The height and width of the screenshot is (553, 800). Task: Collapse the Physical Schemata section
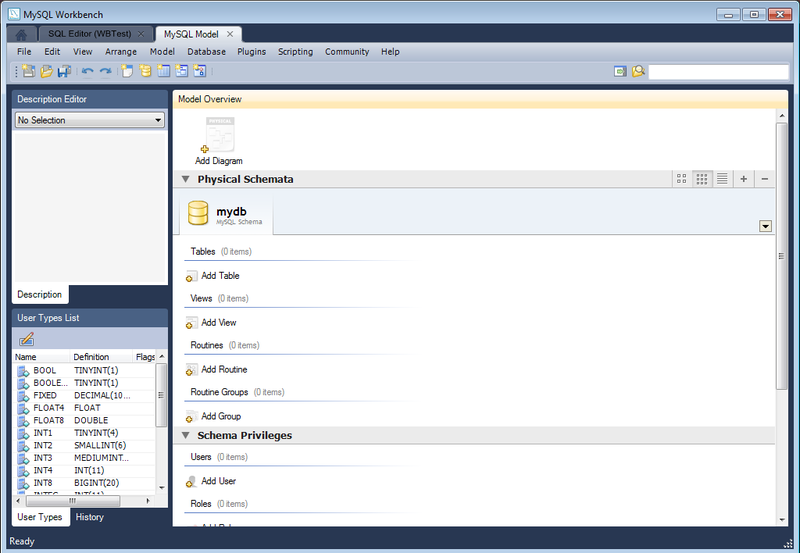(186, 179)
